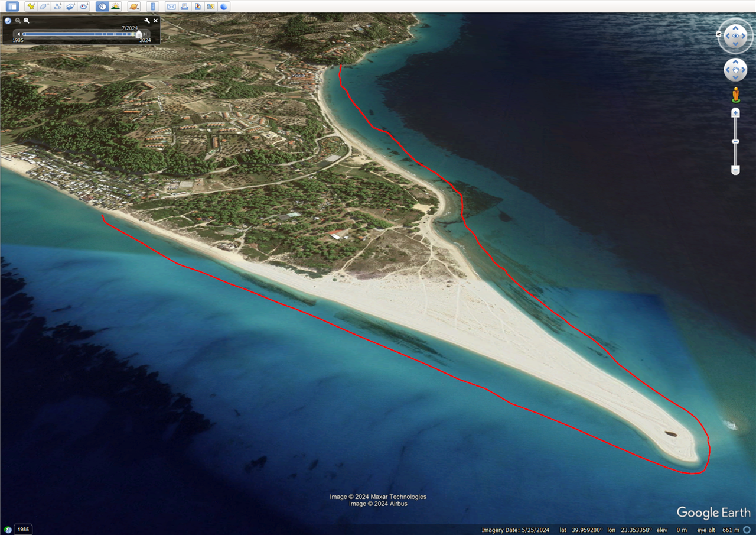The image size is (756, 535).
Task: Click the time slider thumb handle
Action: pos(139,34)
